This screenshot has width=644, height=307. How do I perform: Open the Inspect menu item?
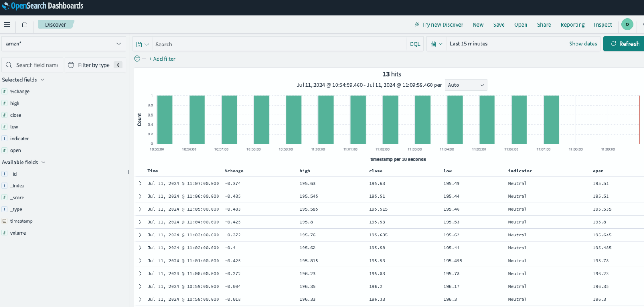(x=603, y=25)
